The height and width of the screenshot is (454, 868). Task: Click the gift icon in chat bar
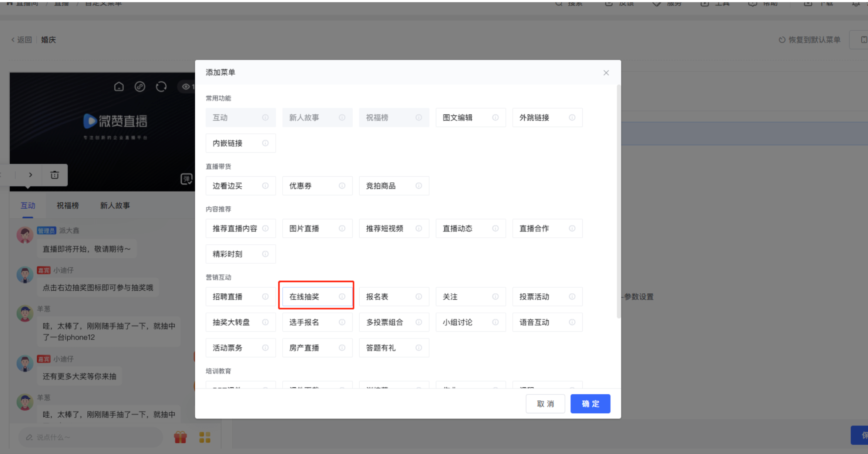click(180, 437)
